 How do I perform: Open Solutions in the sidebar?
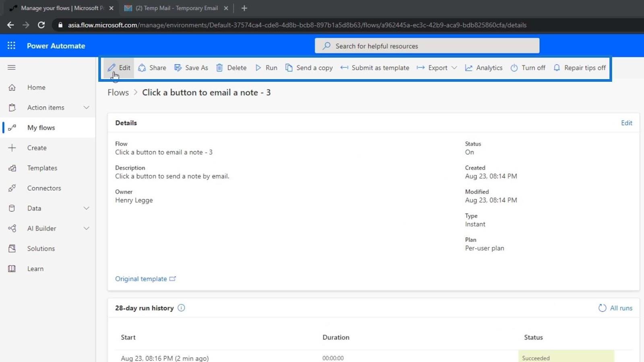(x=41, y=248)
